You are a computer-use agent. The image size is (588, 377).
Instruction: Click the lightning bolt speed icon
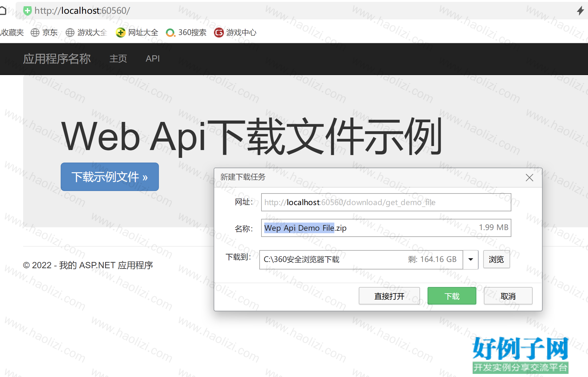pyautogui.click(x=580, y=11)
